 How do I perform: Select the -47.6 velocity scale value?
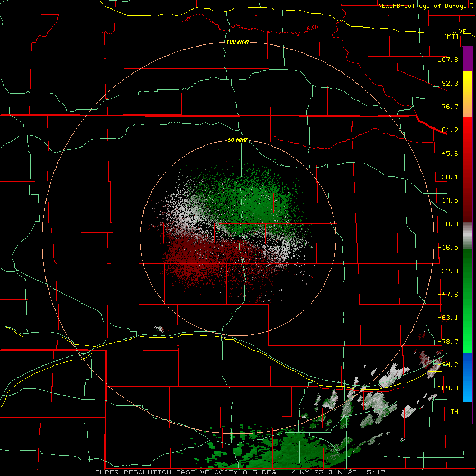pyautogui.click(x=448, y=295)
